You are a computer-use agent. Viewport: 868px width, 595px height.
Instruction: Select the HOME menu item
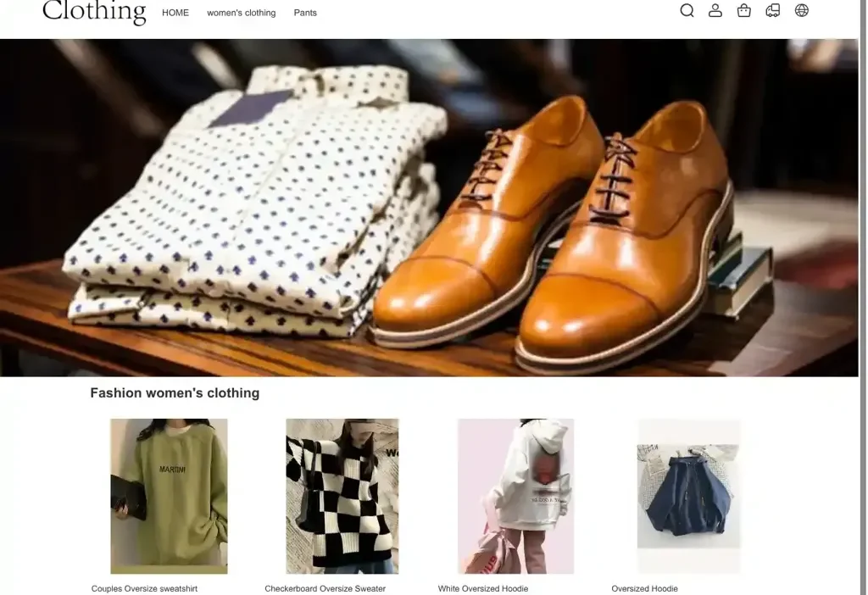(x=175, y=13)
